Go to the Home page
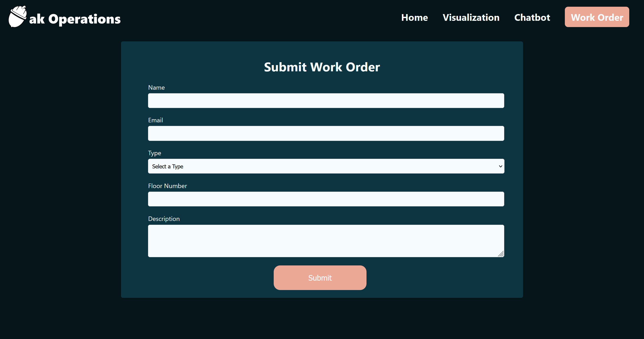The width and height of the screenshot is (644, 339). [414, 17]
